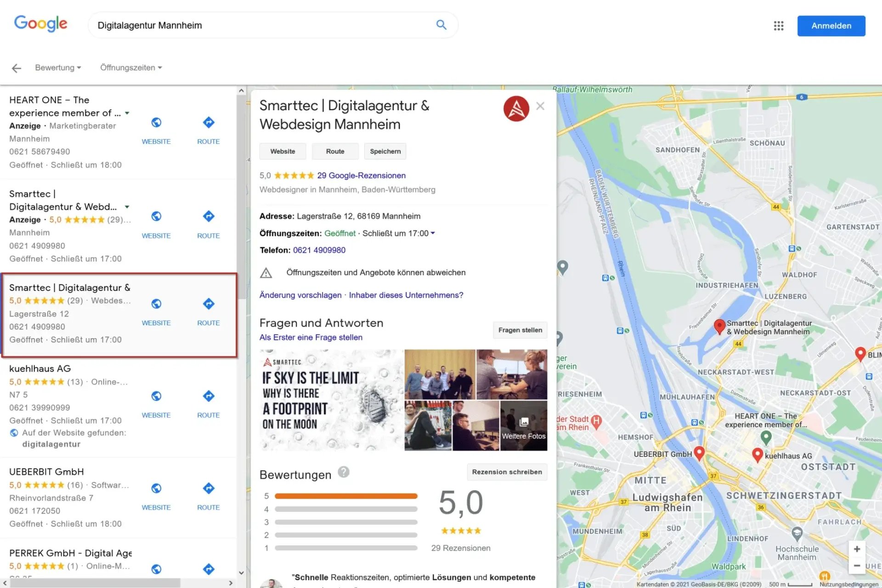This screenshot has width=882, height=588.
Task: Click the Anmelden button
Action: [x=831, y=26]
